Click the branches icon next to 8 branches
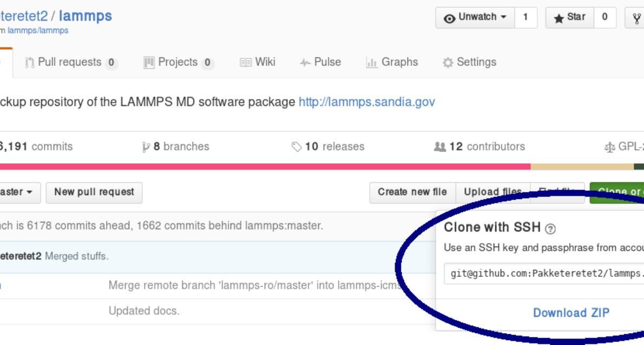The width and height of the screenshot is (644, 345). (146, 147)
